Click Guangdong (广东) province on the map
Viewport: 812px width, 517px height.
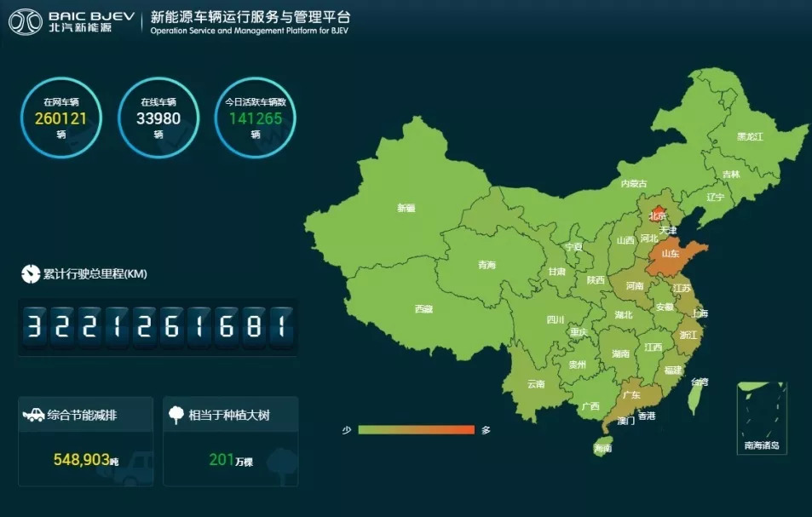coord(631,395)
